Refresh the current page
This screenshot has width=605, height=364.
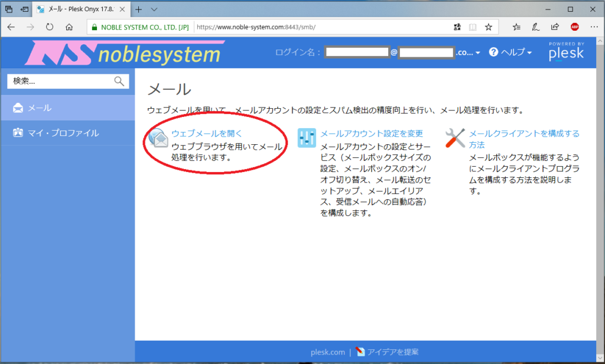50,27
